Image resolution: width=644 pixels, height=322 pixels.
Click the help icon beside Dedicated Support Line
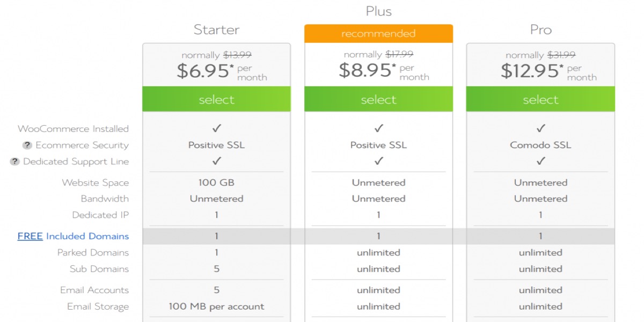point(15,162)
